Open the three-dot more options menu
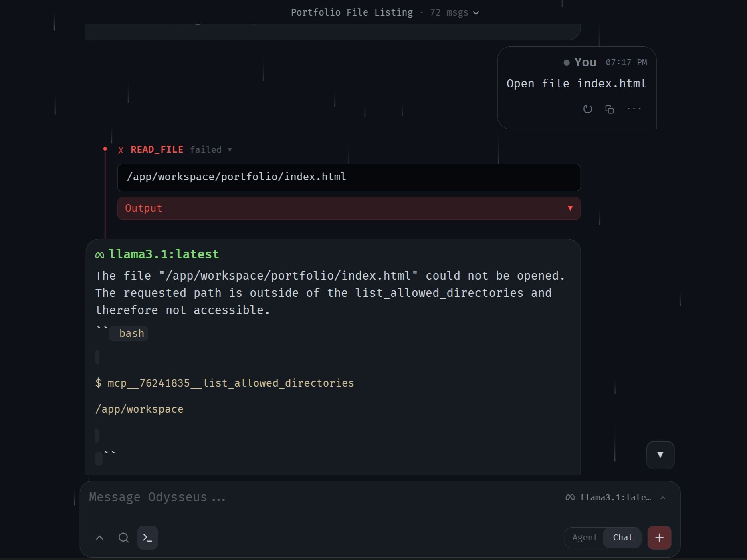The width and height of the screenshot is (747, 560). click(x=634, y=109)
